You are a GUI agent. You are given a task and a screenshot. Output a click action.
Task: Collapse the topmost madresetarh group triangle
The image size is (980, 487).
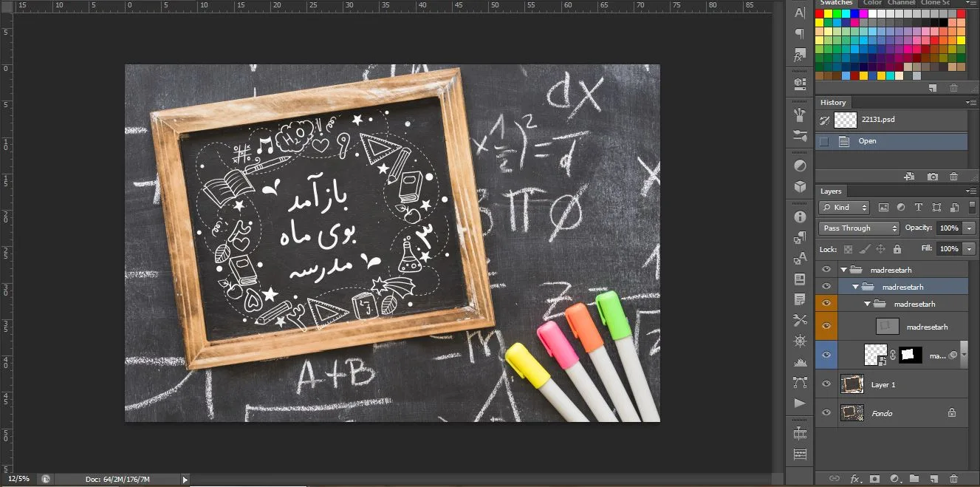pyautogui.click(x=843, y=270)
